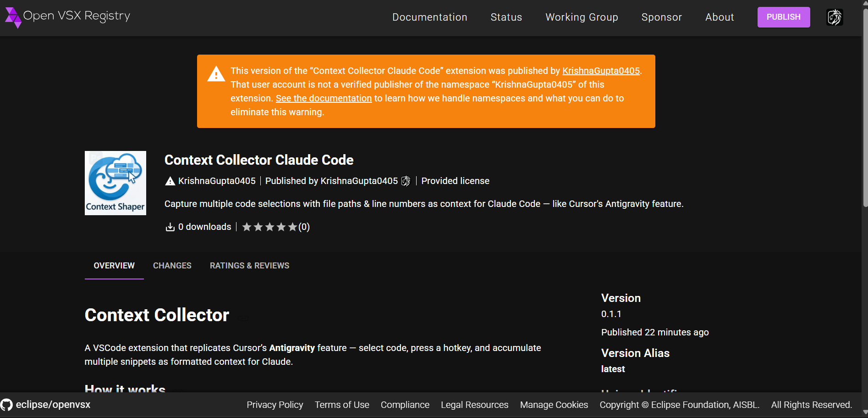This screenshot has width=868, height=418.
Task: Click the publisher badge beside KrishnaGupta0405
Action: [x=406, y=181]
